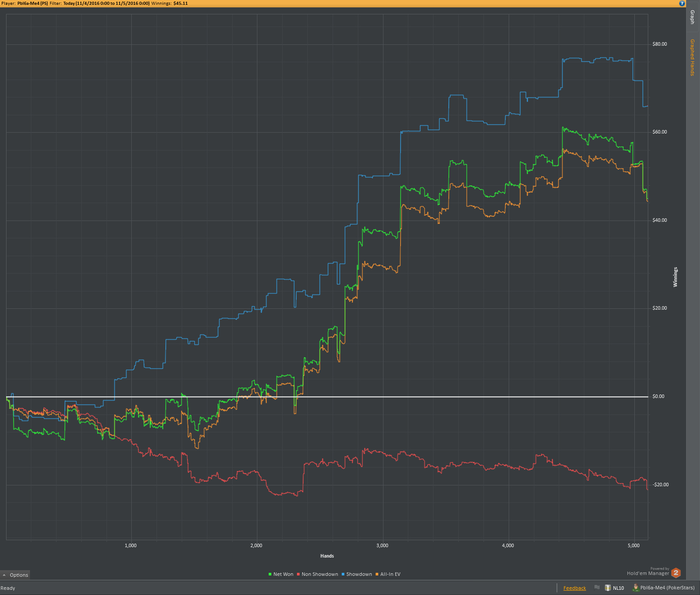Screen dimensions: 700x595
Task: Click the 5,000 hands axis label
Action: [x=633, y=545]
